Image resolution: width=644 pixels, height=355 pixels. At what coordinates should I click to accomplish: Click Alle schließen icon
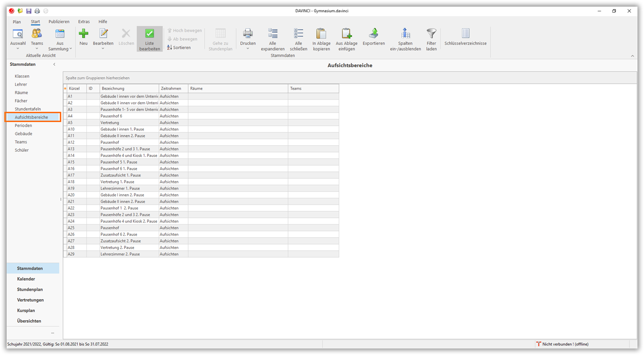[x=299, y=34]
